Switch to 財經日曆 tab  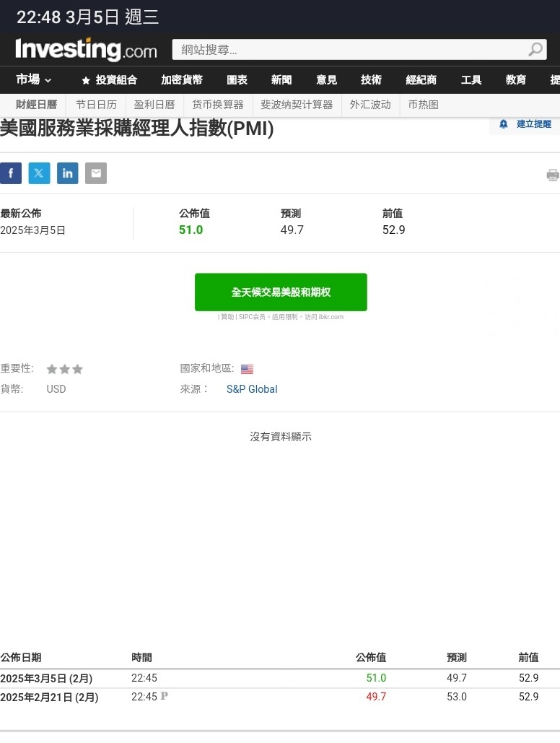(36, 105)
